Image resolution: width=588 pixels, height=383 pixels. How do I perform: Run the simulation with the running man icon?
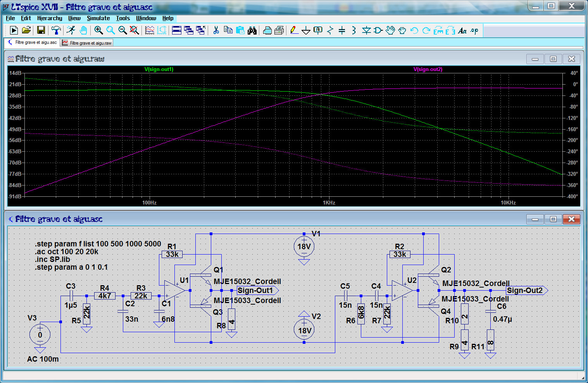(71, 30)
